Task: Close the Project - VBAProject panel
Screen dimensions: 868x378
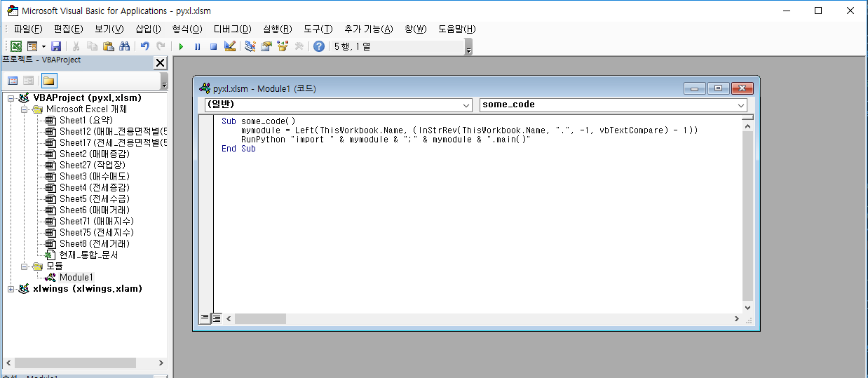Action: (160, 62)
